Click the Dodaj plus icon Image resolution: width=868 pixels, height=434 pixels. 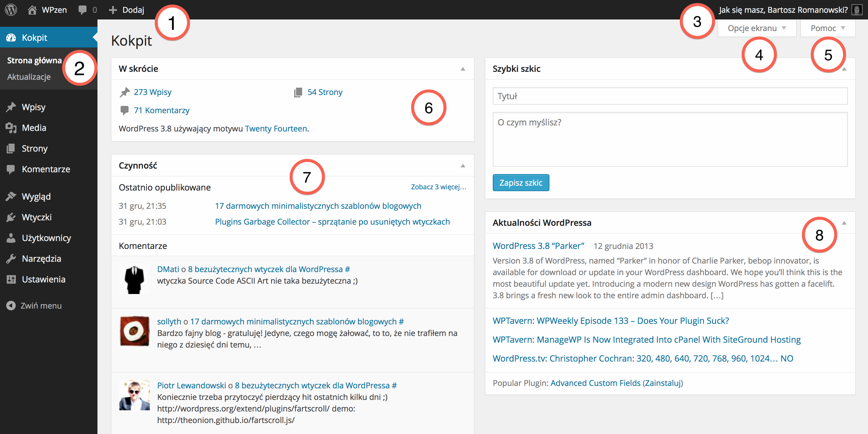tap(113, 10)
